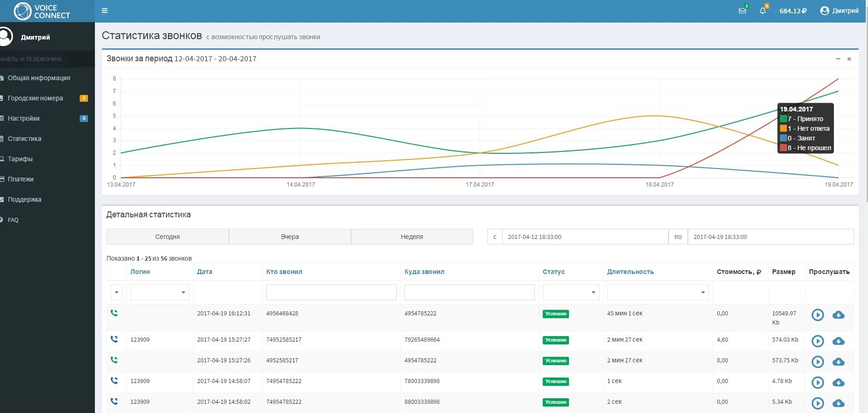Open Городские номера in the sidebar
Viewport: 868px width, 413px height.
tap(35, 98)
